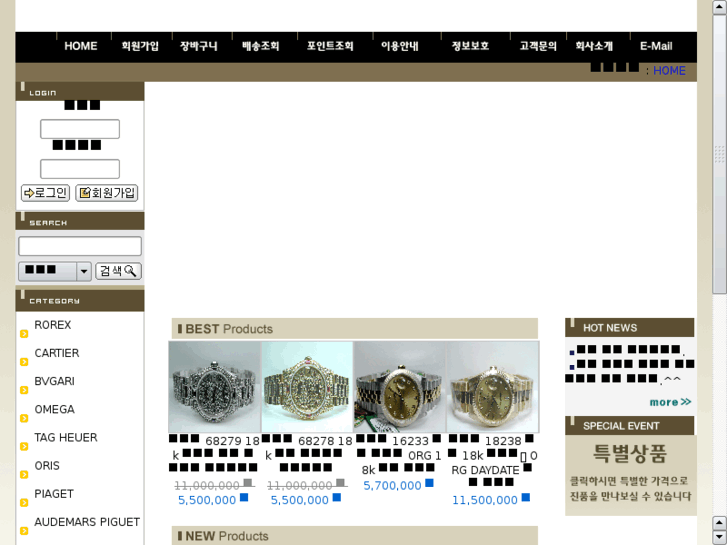Open 회사소개 in the top menu
Screen dimensions: 727x545
click(x=594, y=46)
